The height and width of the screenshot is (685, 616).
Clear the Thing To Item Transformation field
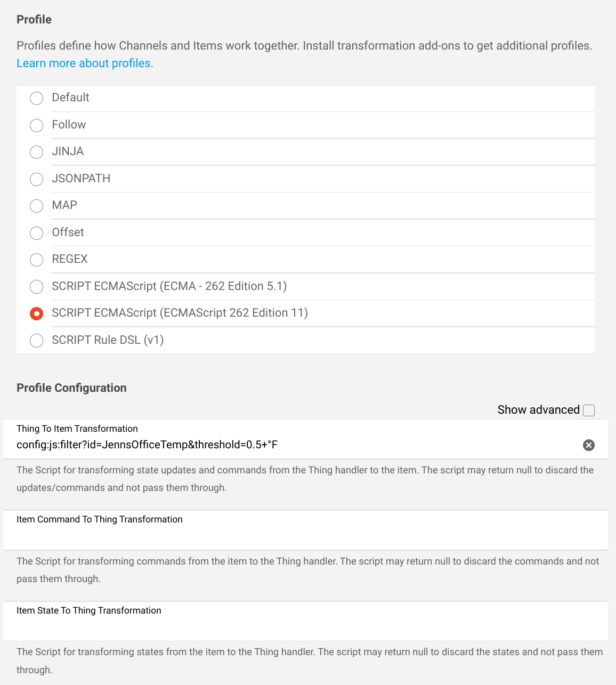(588, 445)
